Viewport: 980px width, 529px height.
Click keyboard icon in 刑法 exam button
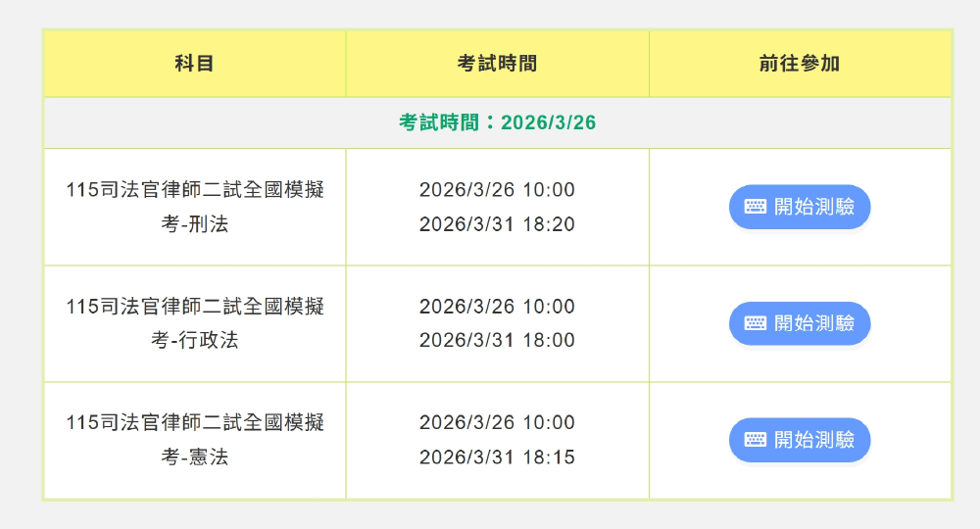pyautogui.click(x=755, y=207)
